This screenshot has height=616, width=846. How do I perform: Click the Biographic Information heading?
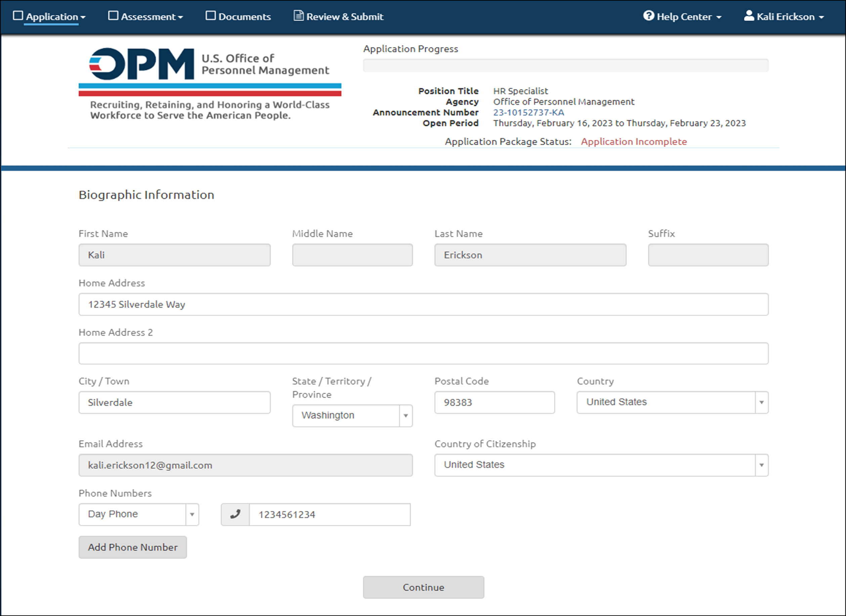[146, 195]
